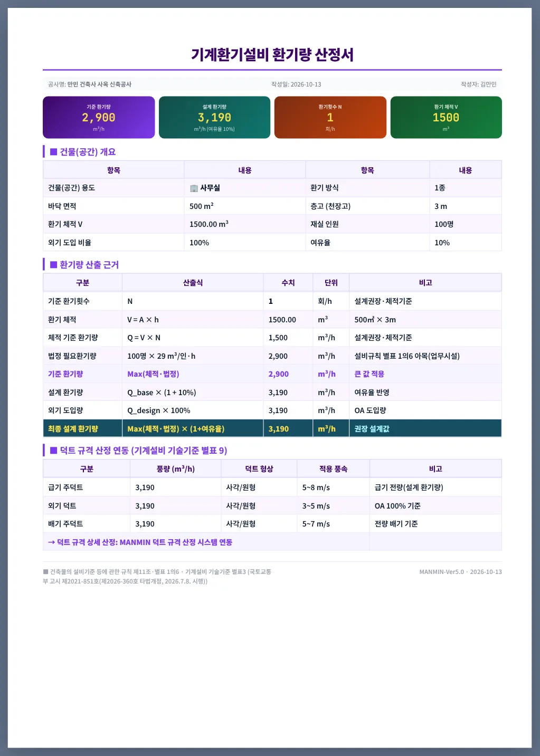Click the 3~5 m/s velocity value

(316, 506)
